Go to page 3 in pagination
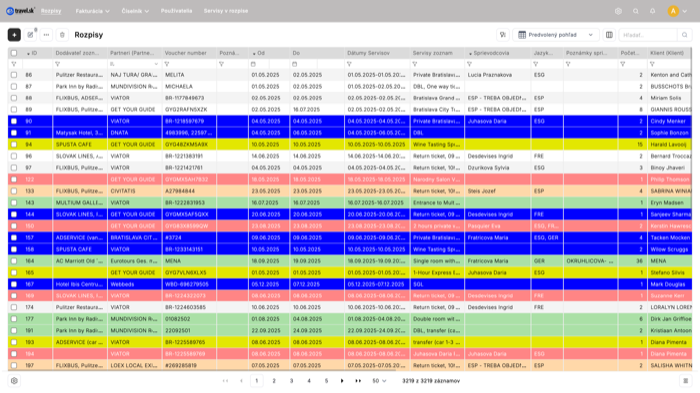The width and height of the screenshot is (700, 393). coord(292,381)
